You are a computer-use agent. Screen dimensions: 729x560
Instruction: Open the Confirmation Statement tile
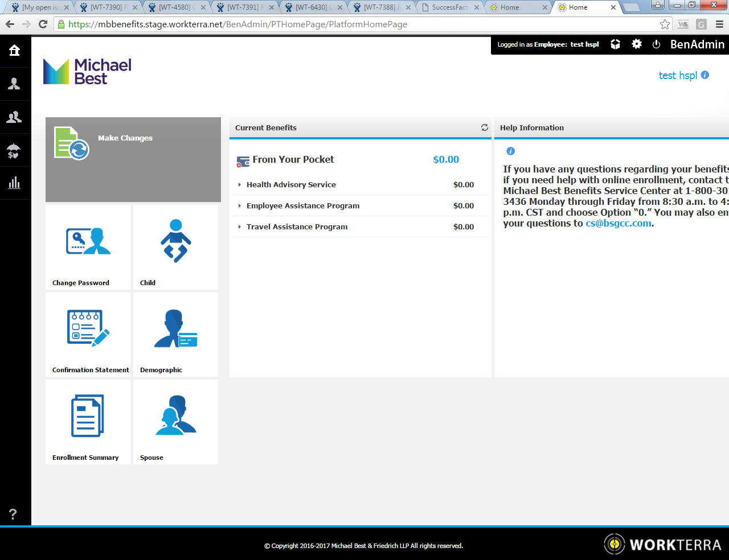click(x=88, y=335)
